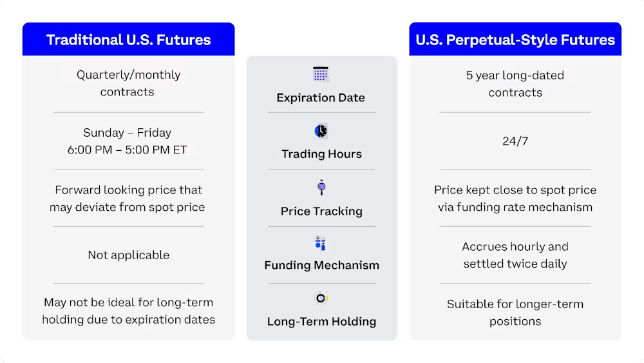The height and width of the screenshot is (363, 644).
Task: Click the Accrues hourly and settled twice daily text
Action: (x=515, y=255)
